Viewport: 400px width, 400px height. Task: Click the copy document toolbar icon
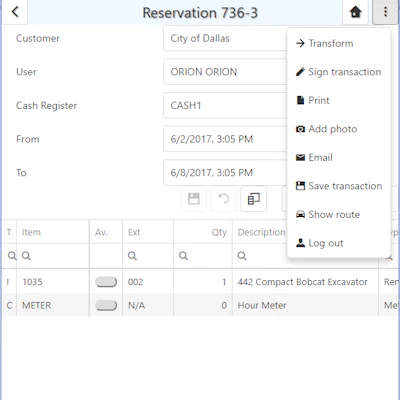(x=254, y=199)
